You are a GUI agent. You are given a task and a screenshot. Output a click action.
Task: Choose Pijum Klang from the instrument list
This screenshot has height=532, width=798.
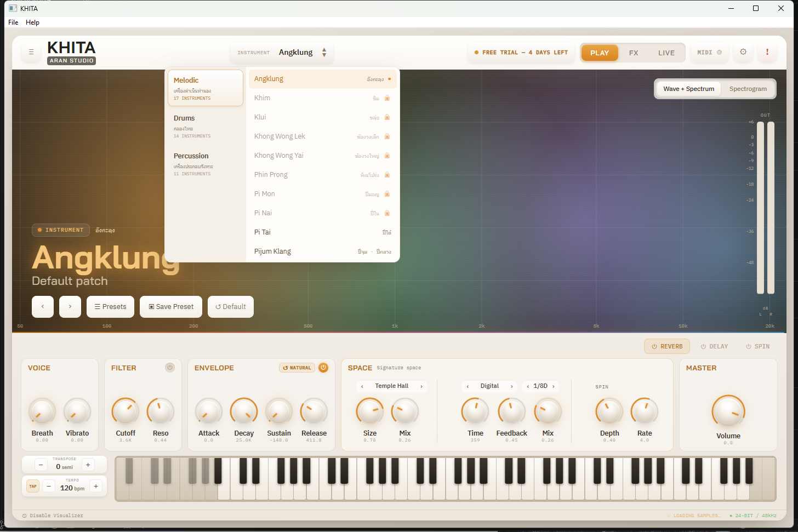pos(323,251)
